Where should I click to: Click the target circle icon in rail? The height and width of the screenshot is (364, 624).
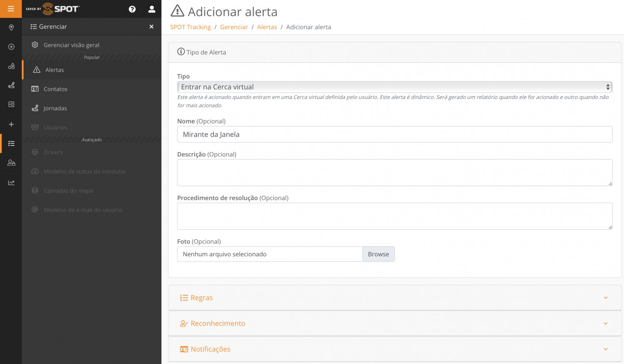tap(11, 47)
